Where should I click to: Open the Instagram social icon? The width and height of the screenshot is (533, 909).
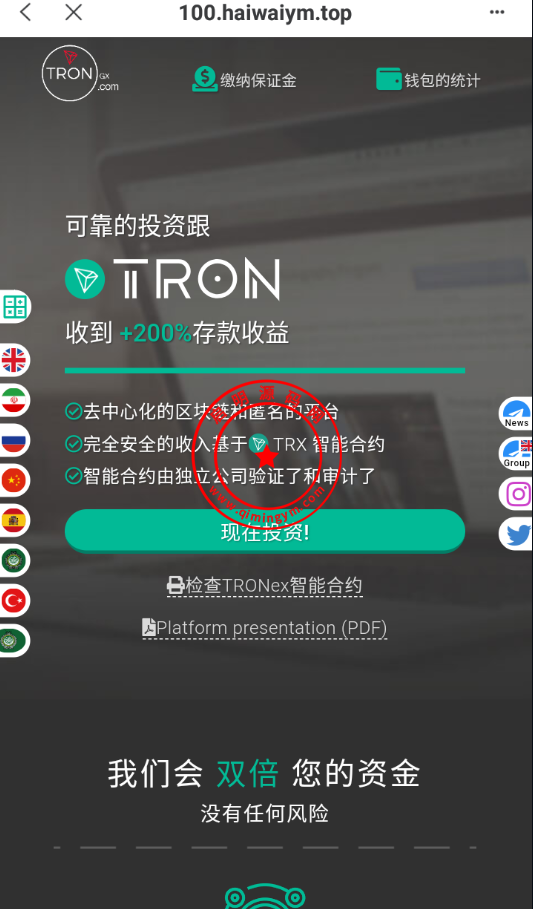[x=517, y=494]
